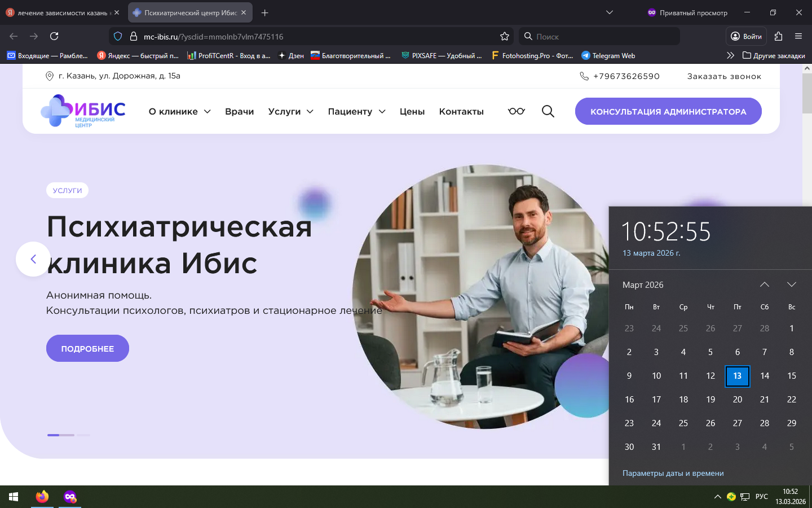The width and height of the screenshot is (812, 508).
Task: Open Firefox from the Windows taskbar
Action: [42, 497]
